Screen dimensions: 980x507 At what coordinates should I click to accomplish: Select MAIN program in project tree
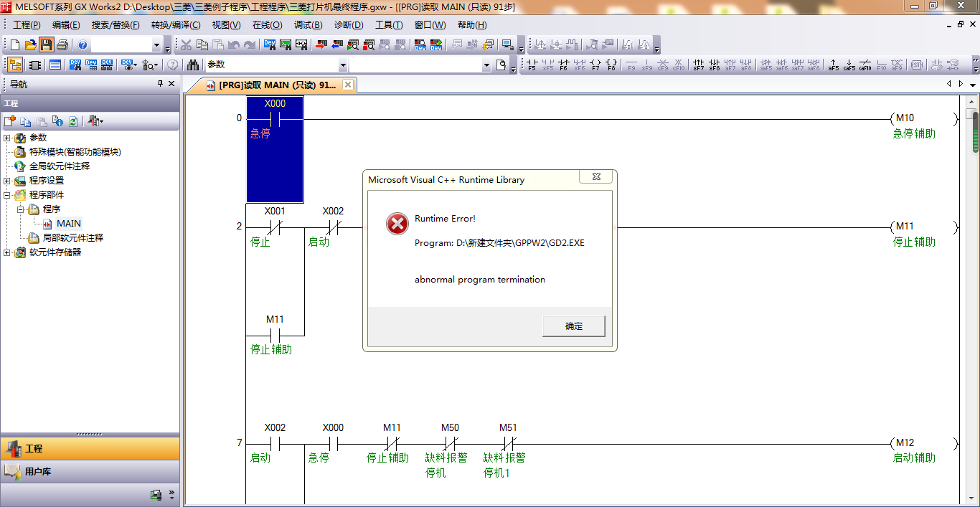(x=69, y=224)
